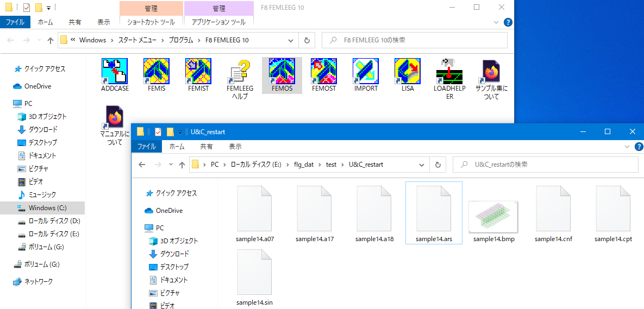This screenshot has height=309, width=644.
Task: Open the ホーム tab in FEMLEEG window
Action: coord(45,22)
